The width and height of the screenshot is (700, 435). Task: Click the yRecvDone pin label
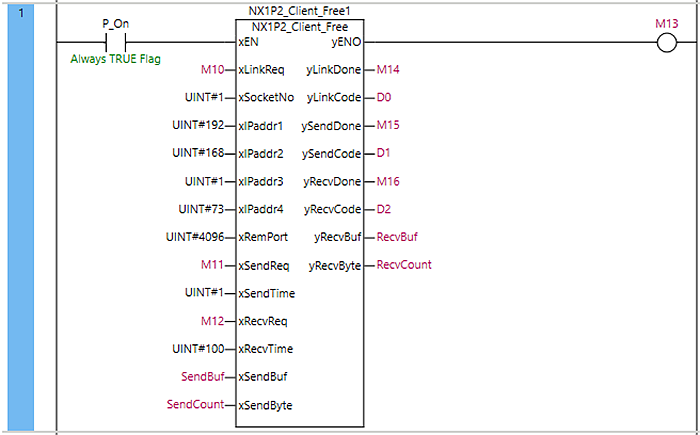[x=332, y=182]
